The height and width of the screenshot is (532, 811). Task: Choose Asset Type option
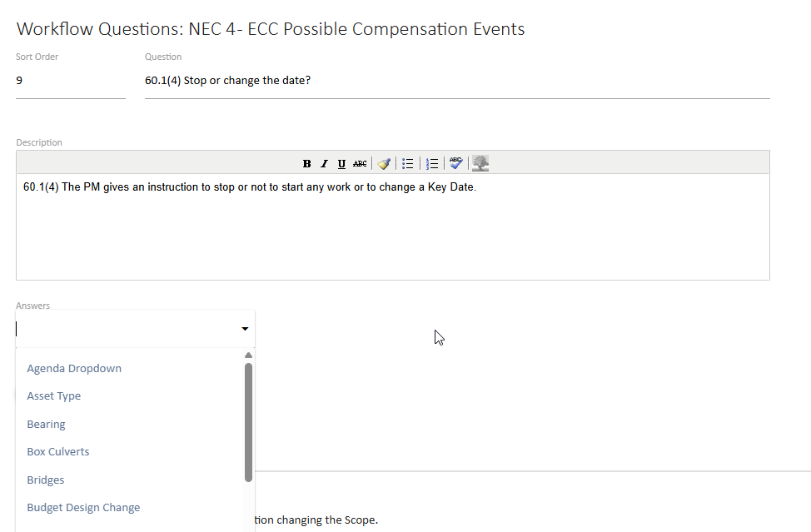tap(54, 396)
